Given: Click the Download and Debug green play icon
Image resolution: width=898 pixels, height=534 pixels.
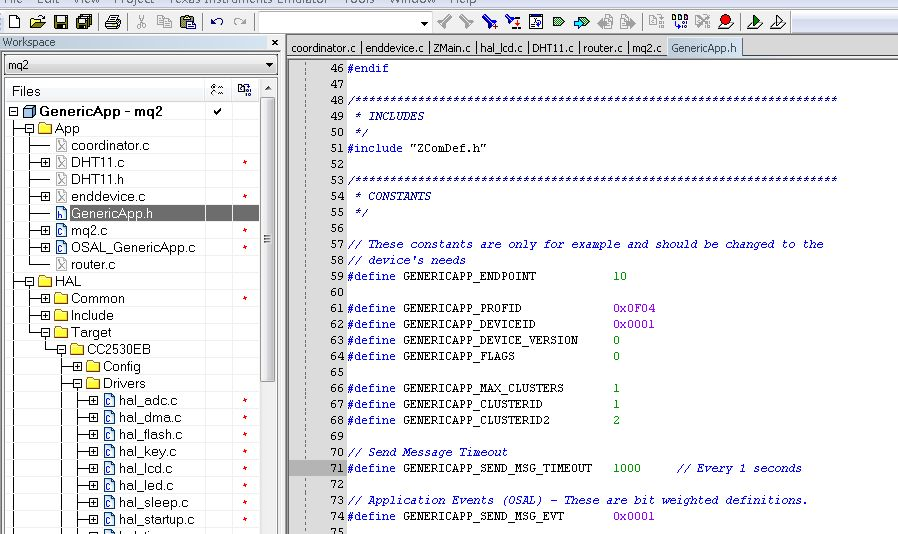Looking at the screenshot, I should pyautogui.click(x=755, y=22).
